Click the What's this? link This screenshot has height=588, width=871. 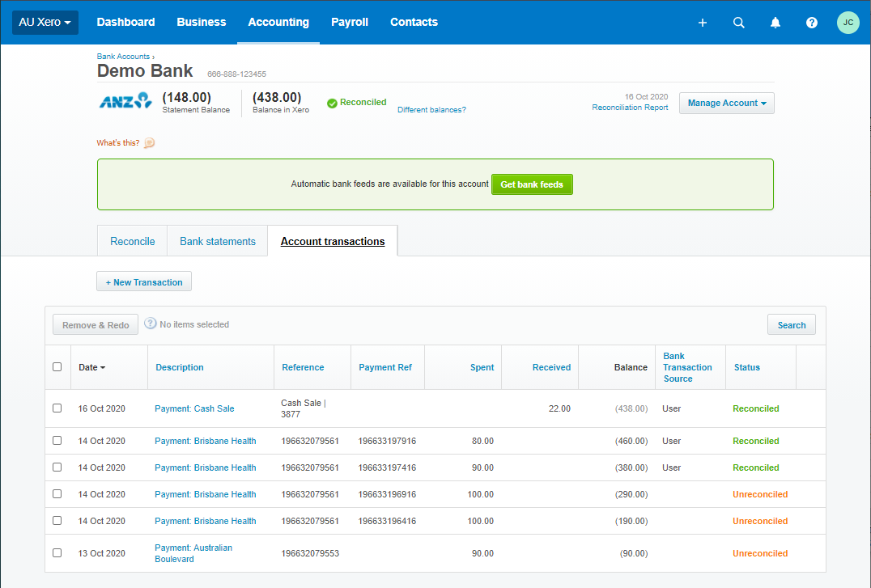117,143
